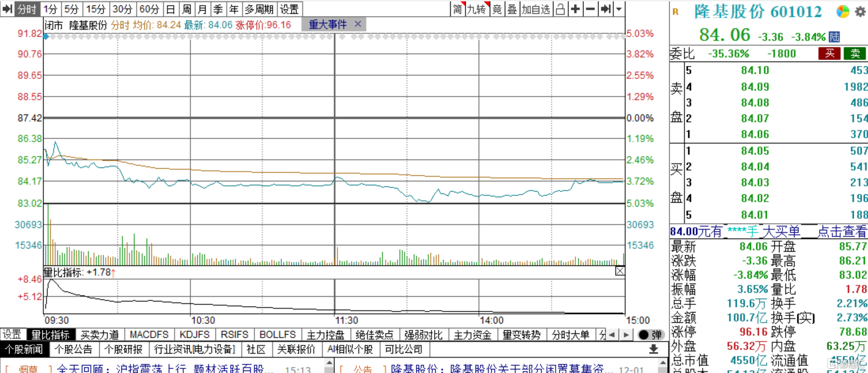Switch to the 季 quarterly K-line
The height and width of the screenshot is (373, 868).
tap(218, 9)
